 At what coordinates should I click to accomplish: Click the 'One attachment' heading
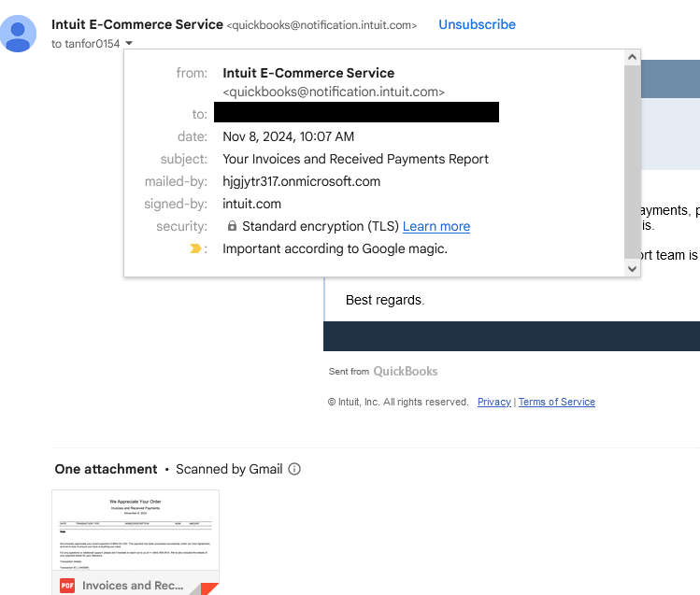(x=106, y=469)
